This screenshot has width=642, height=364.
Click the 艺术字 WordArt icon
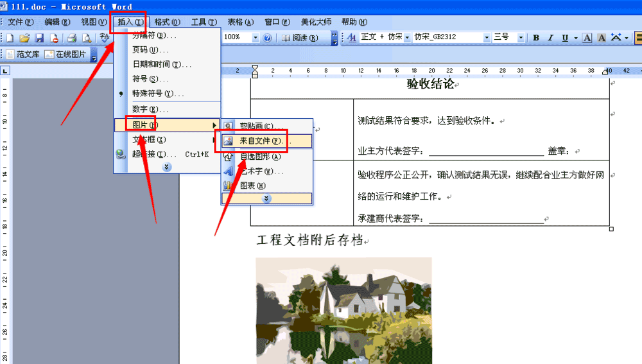(228, 171)
